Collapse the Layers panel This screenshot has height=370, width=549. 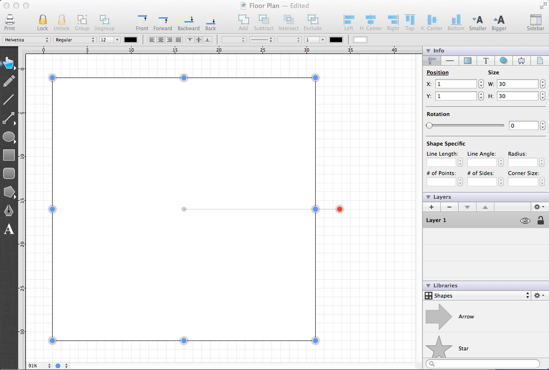click(428, 197)
